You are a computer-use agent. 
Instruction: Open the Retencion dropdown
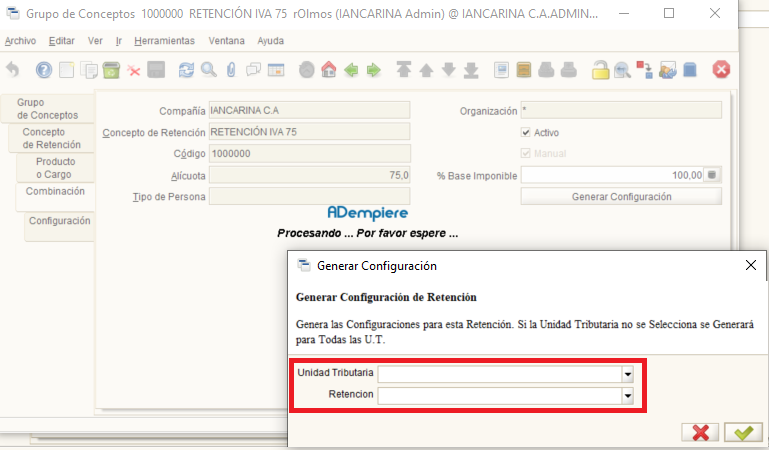(627, 396)
